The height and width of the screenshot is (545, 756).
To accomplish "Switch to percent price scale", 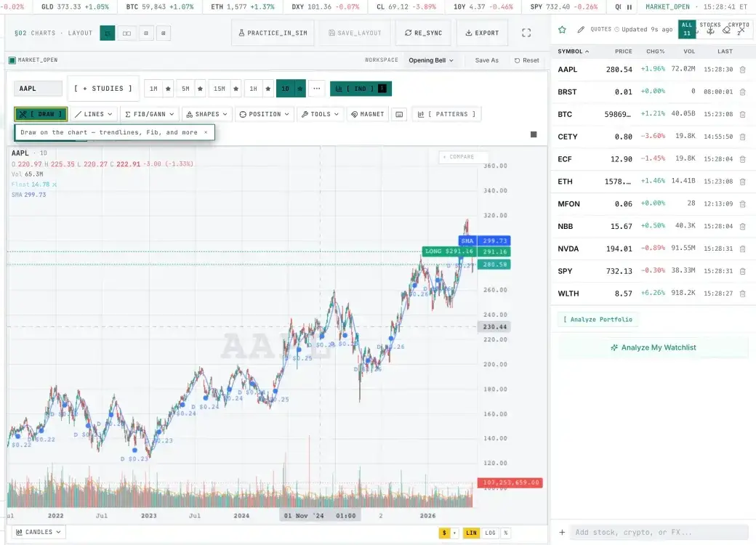I will click(x=505, y=533).
